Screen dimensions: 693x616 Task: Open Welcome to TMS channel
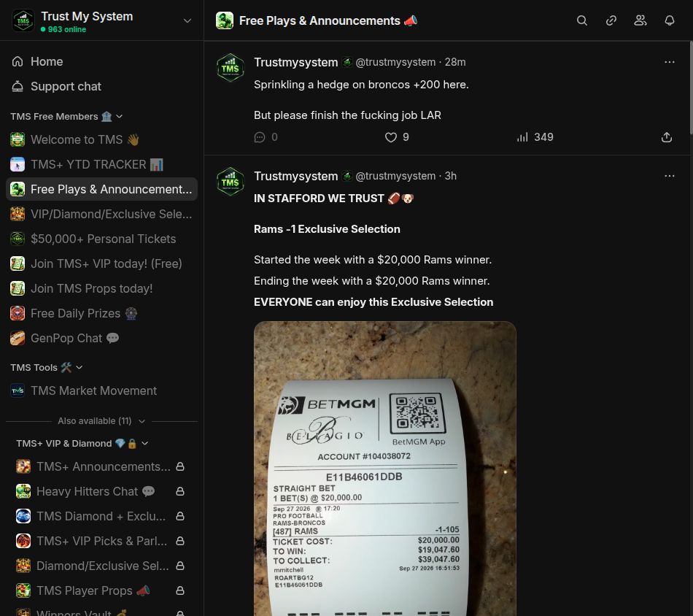coord(101,139)
